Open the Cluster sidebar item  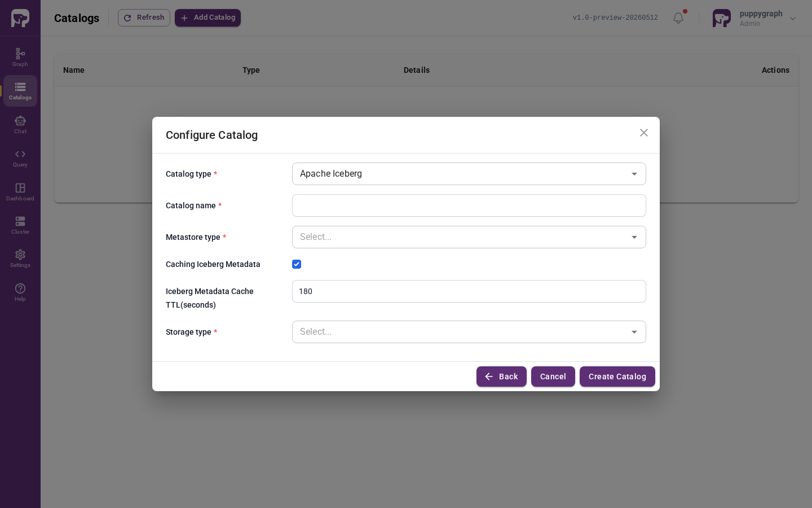pyautogui.click(x=20, y=225)
